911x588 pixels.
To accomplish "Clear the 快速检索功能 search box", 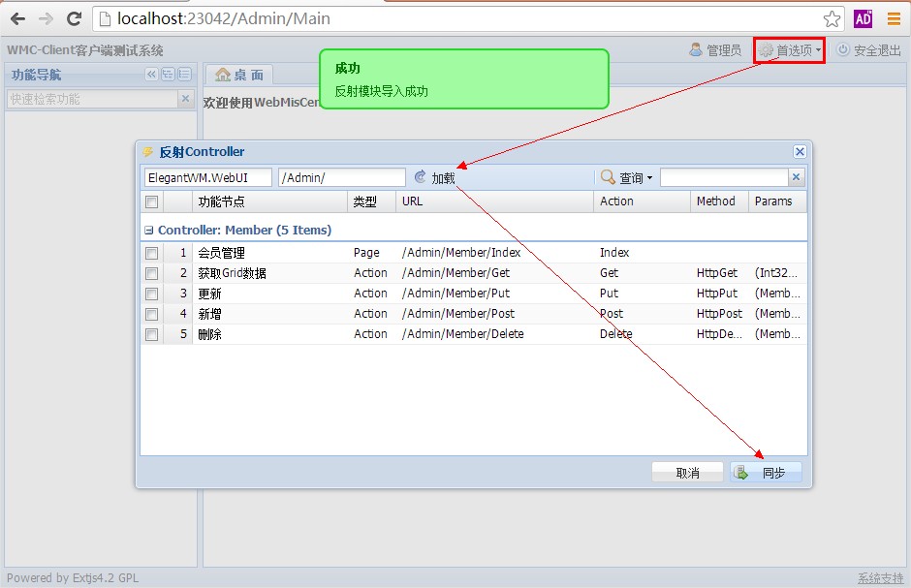I will click(x=185, y=99).
